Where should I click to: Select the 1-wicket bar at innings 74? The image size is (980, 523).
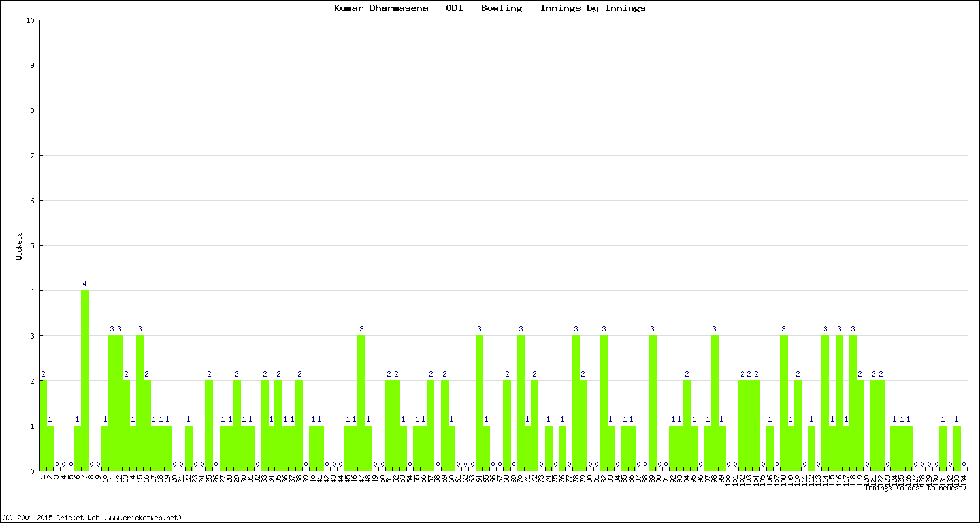click(x=548, y=448)
